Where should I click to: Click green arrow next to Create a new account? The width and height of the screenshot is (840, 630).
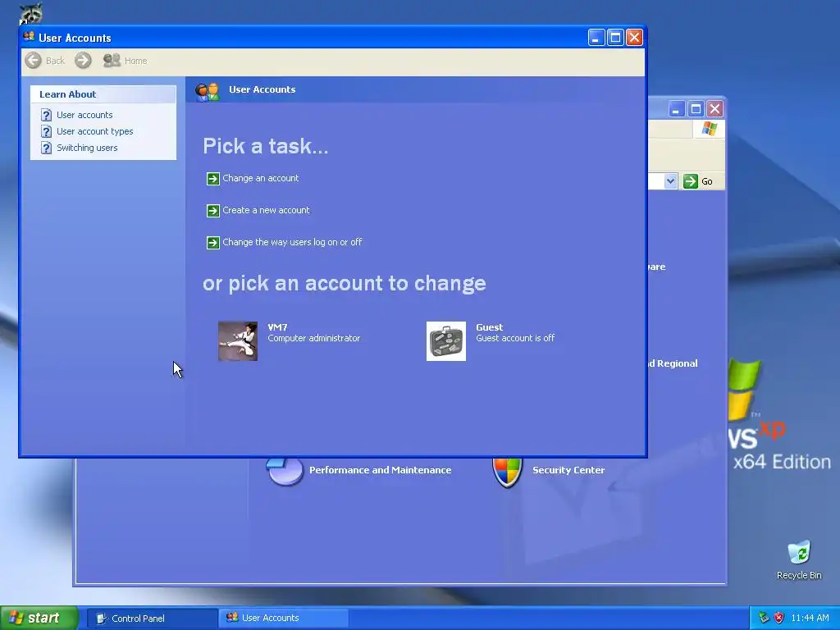[x=213, y=211]
